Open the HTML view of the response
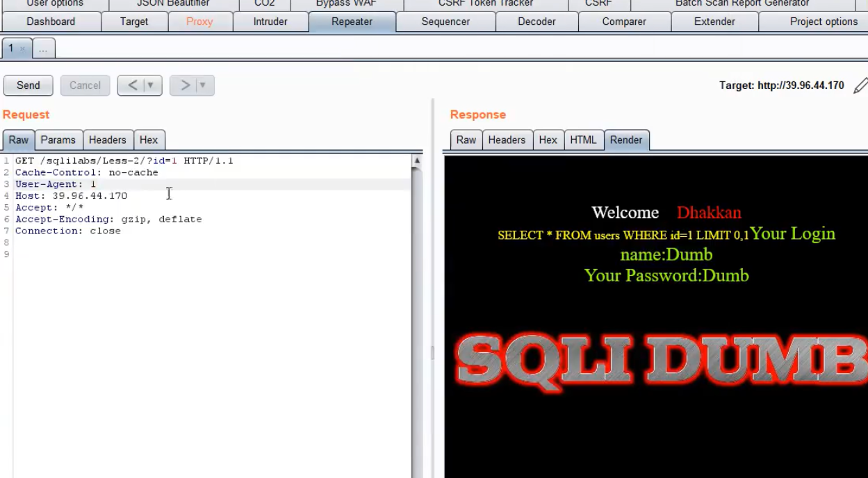Viewport: 868px width, 478px height. click(x=584, y=140)
